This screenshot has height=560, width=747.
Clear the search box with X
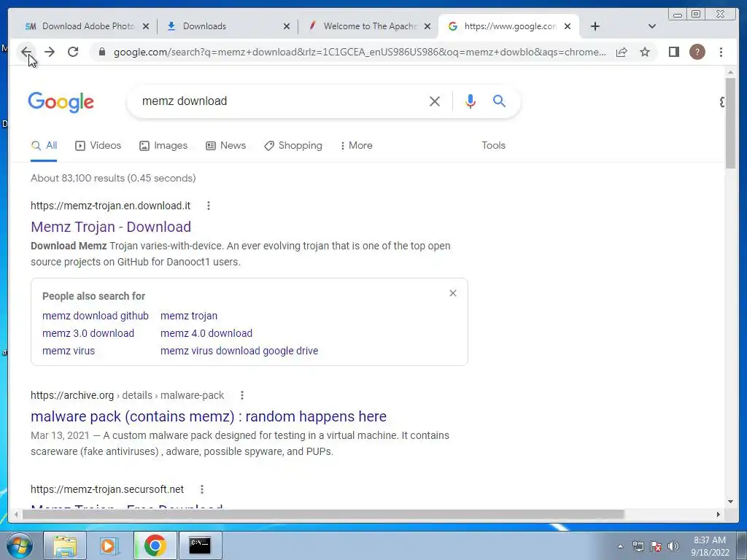point(435,101)
